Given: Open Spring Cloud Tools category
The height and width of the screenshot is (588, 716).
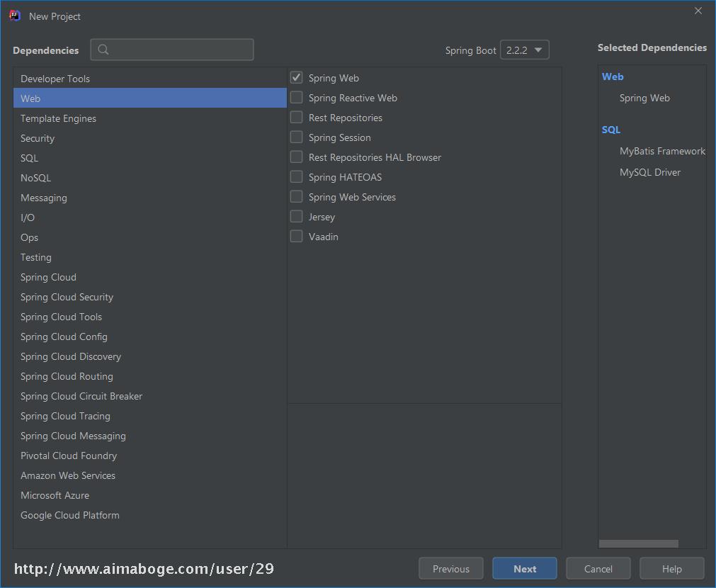Looking at the screenshot, I should (x=149, y=317).
